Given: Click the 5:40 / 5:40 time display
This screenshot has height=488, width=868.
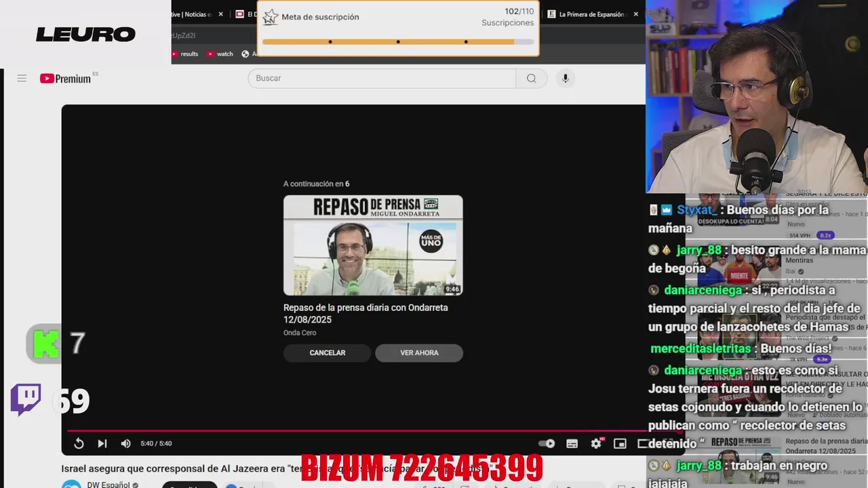Looking at the screenshot, I should 156,443.
